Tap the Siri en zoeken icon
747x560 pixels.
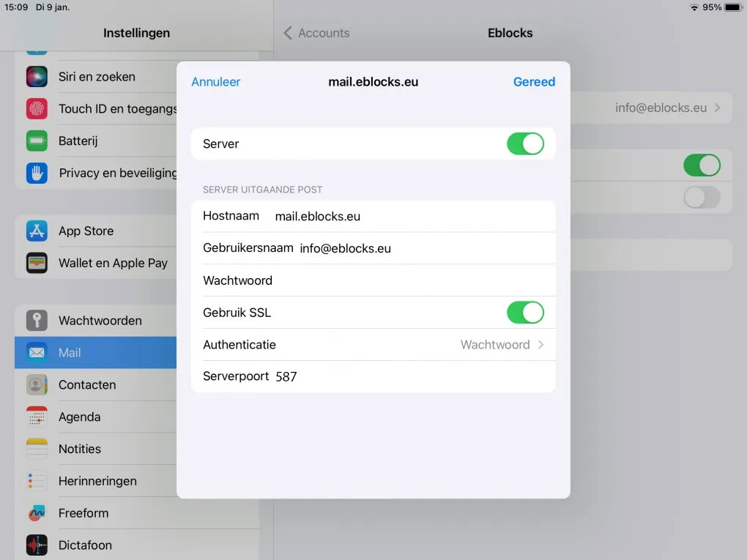37,76
